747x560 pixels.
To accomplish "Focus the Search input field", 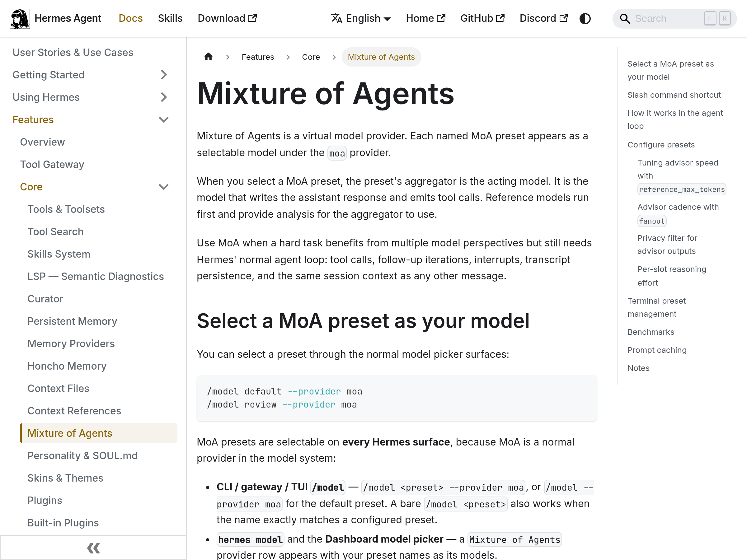I will 674,19.
